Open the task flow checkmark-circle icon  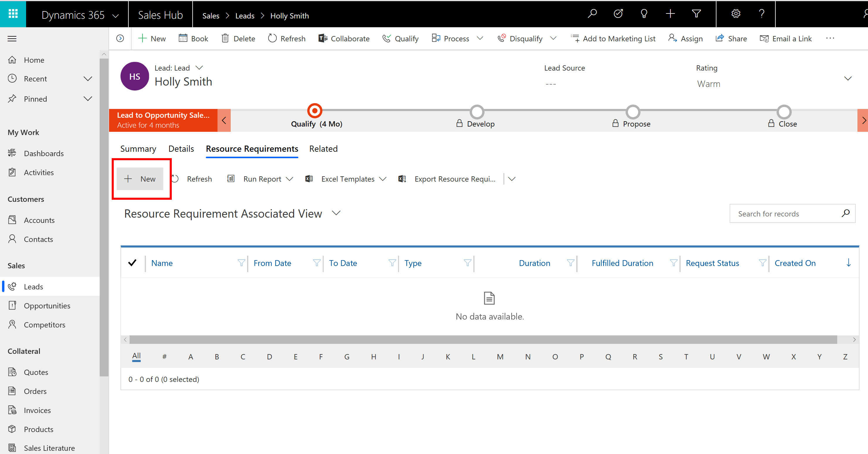[x=618, y=14]
